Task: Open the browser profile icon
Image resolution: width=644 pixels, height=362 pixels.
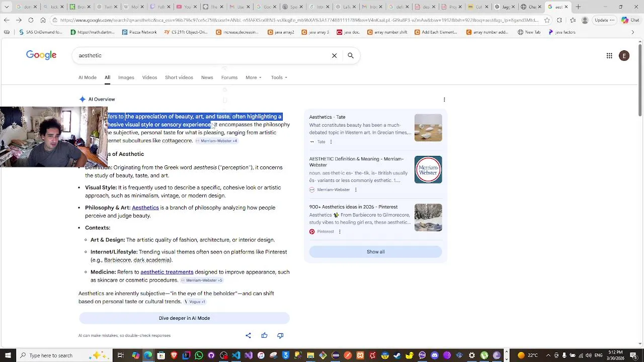Action: [x=585, y=20]
